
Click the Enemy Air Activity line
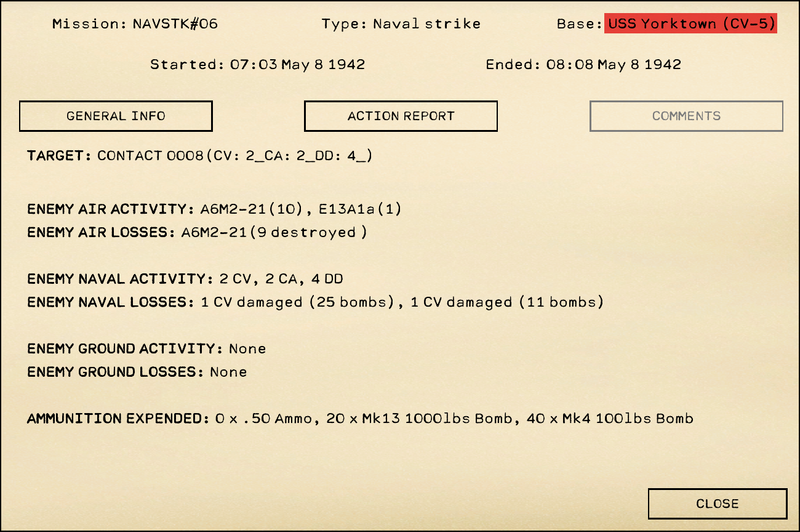click(214, 209)
